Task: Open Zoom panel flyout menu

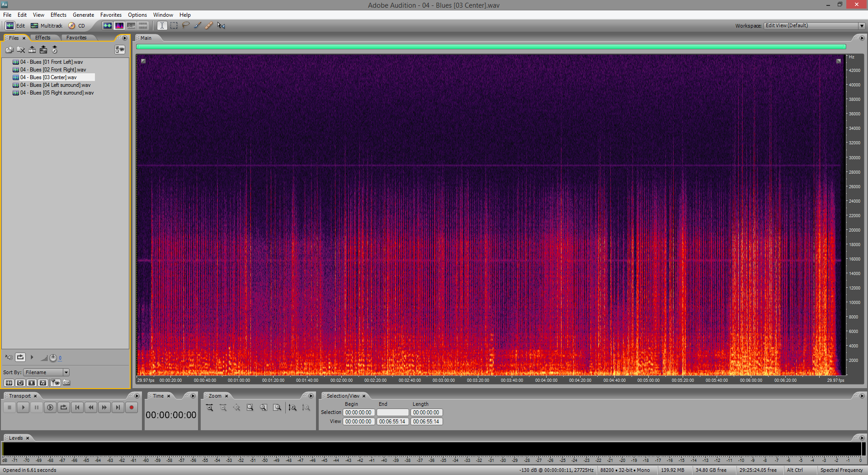Action: coord(311,396)
